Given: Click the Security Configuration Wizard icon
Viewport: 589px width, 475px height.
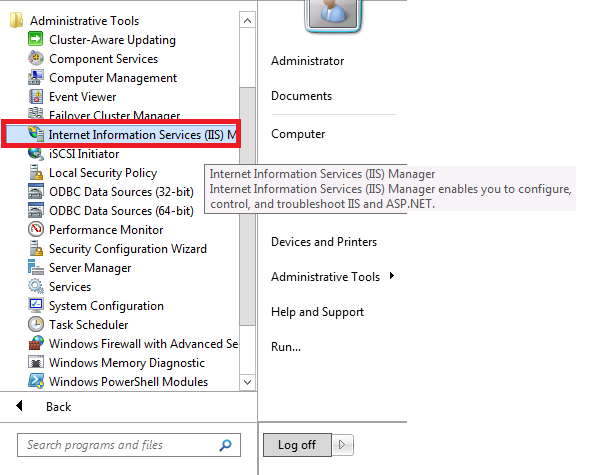Looking at the screenshot, I should 36,248.
